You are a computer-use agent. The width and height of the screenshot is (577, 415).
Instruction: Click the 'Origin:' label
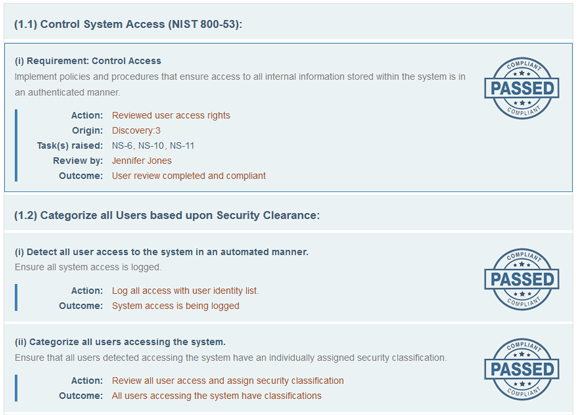point(88,131)
